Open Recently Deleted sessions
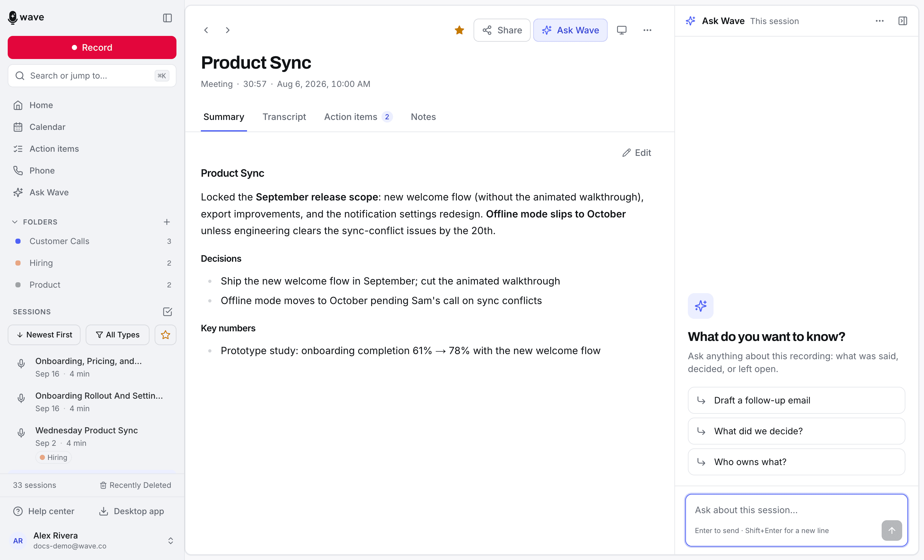924x560 pixels. click(x=135, y=485)
